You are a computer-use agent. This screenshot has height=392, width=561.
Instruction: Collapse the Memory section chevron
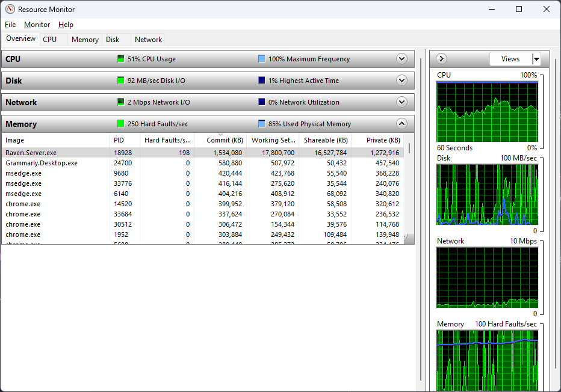(x=401, y=124)
